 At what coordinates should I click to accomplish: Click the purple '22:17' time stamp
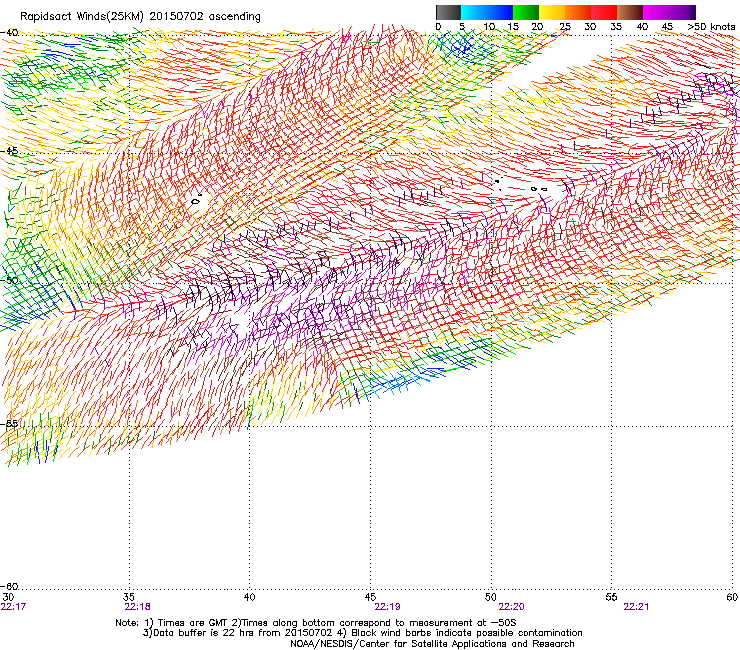pos(13,607)
